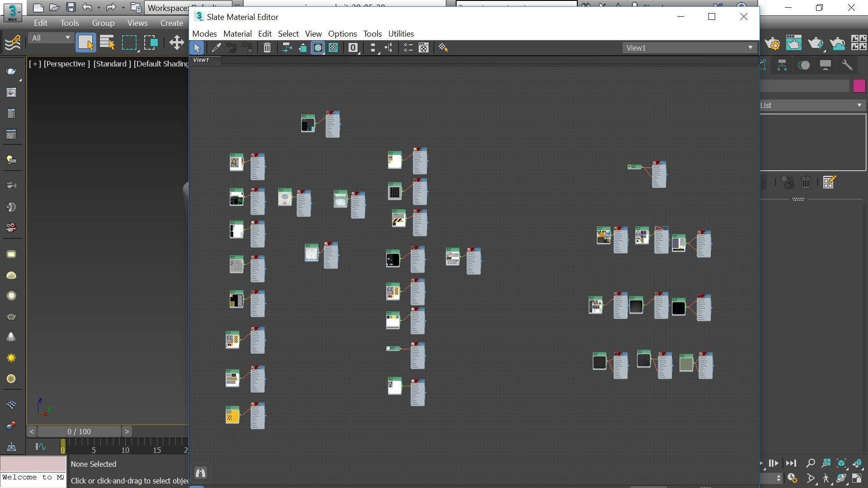
Task: Click the binoculars search icon
Action: tap(200, 473)
